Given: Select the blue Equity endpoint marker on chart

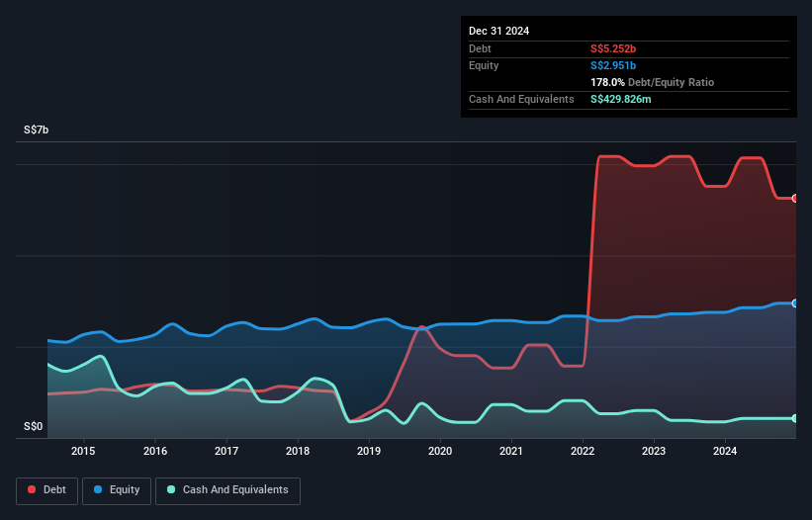Looking at the screenshot, I should [795, 303].
